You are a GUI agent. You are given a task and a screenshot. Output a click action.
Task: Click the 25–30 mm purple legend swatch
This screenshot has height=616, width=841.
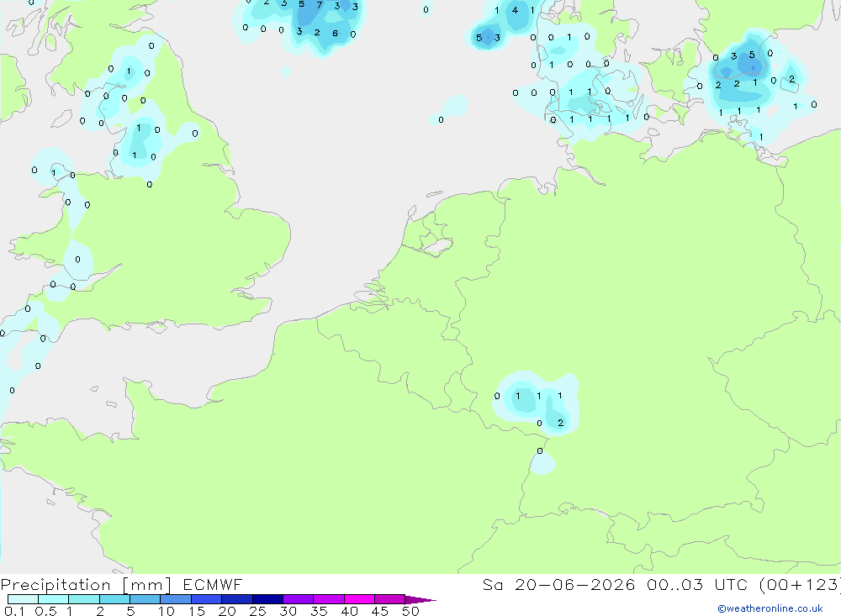[x=267, y=599]
